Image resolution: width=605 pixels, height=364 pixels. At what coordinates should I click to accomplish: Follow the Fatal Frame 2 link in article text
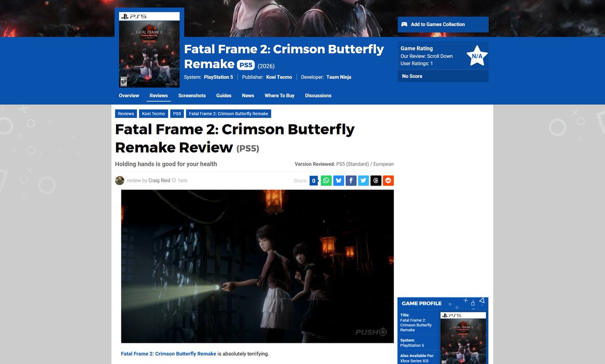[x=168, y=354]
